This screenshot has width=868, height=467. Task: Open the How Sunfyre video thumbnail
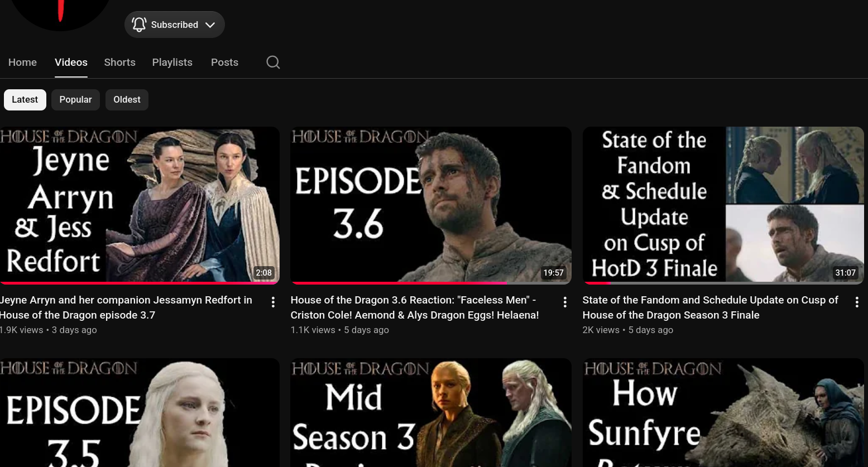pos(723,412)
